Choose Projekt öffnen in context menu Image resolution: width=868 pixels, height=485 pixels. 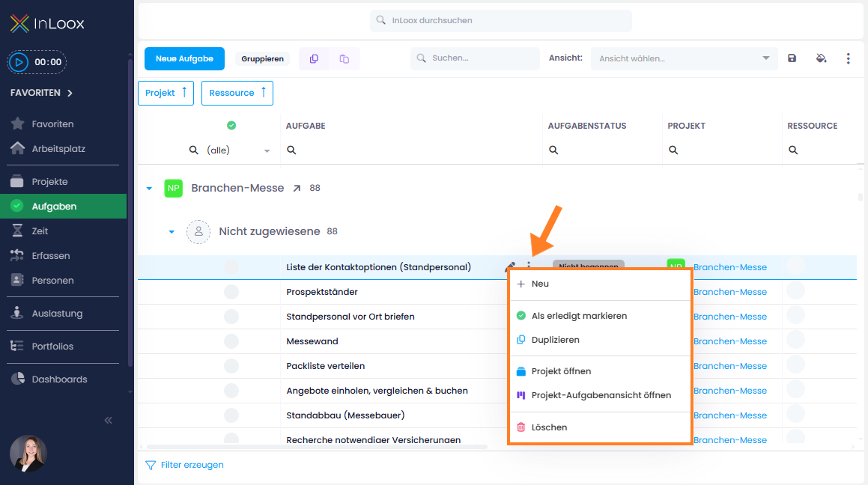pos(600,371)
